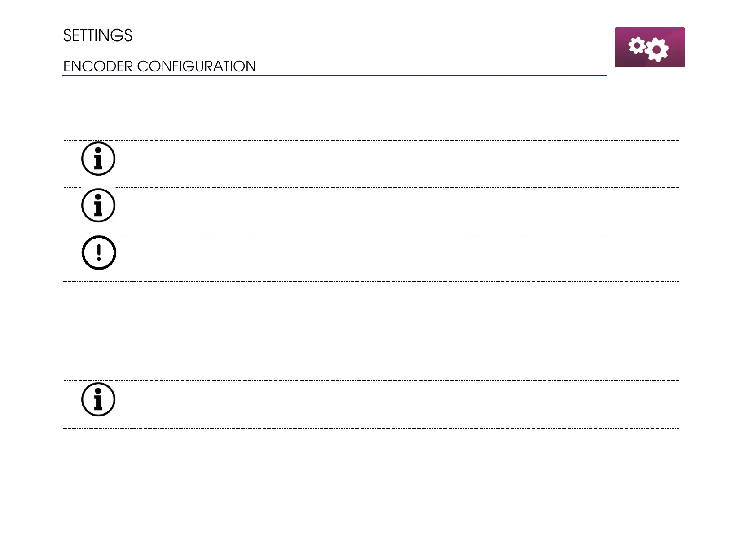Screen dimensions: 756x535
Task: Click the SETTINGS title text
Action: (97, 35)
